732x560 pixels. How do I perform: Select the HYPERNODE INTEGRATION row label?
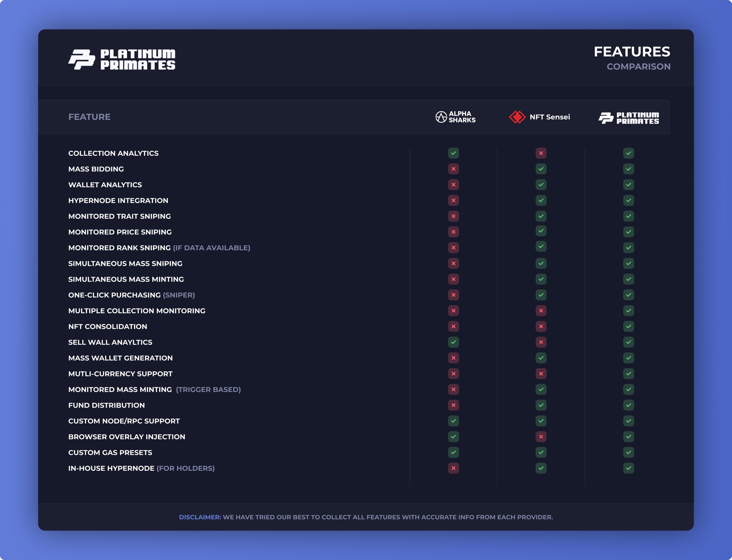coord(118,200)
